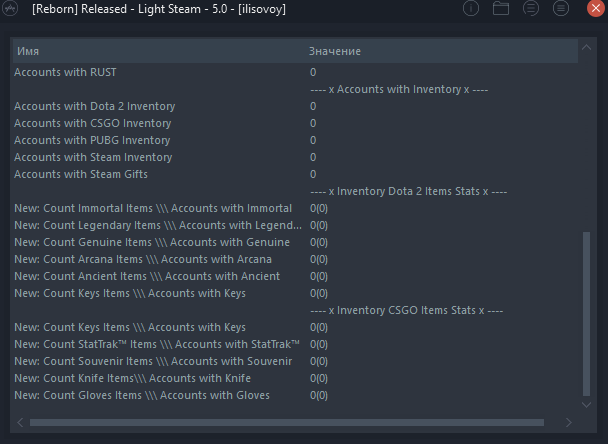Click the app logo icon in title bar
This screenshot has width=608, height=444.
[10, 8]
